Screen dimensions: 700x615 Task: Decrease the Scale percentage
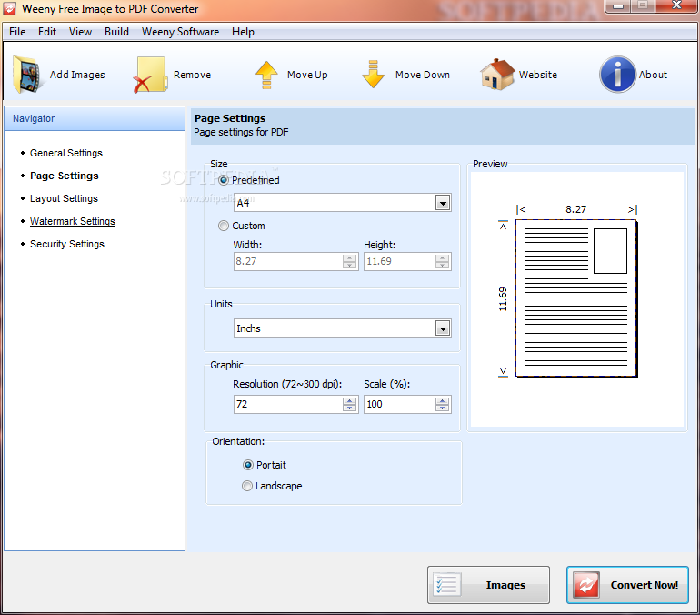(x=443, y=408)
